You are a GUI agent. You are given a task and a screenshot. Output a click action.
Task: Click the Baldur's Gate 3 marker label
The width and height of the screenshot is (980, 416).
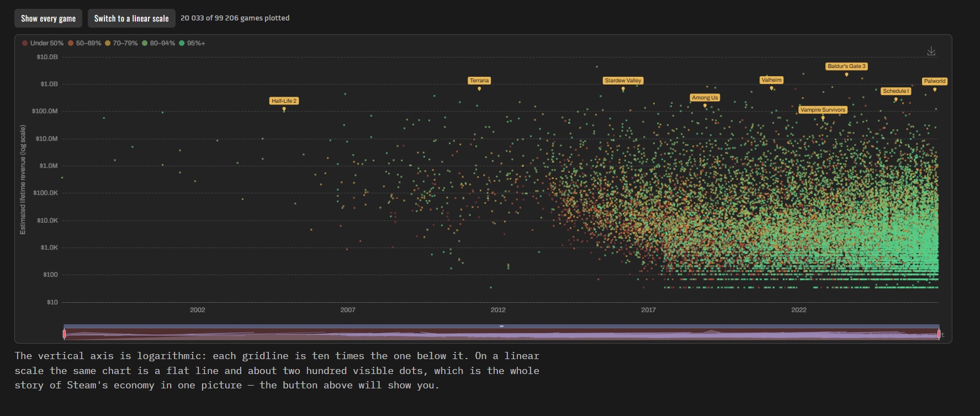click(847, 66)
